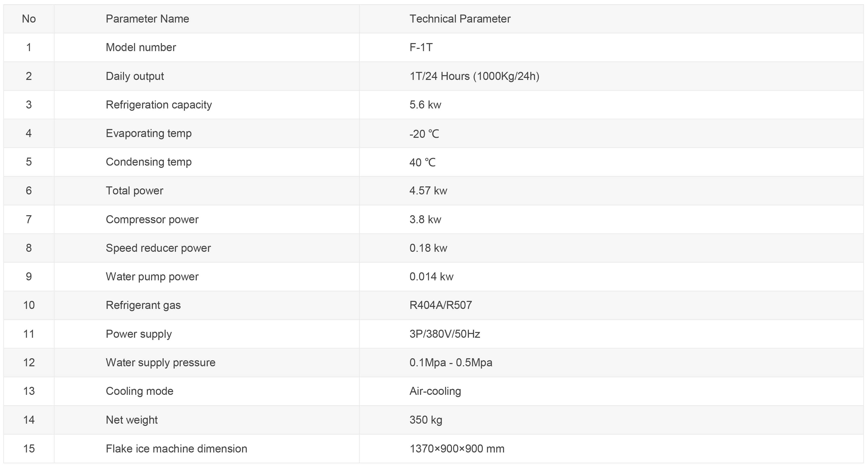Click the '0.18 kw' speed reducer value
The width and height of the screenshot is (868, 469).
(428, 248)
